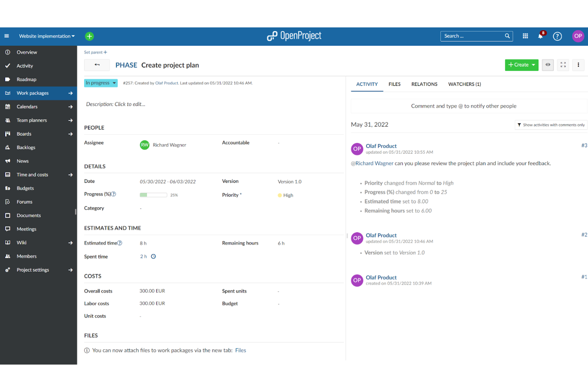Open the Website implementation project selector
Image resolution: width=588 pixels, height=392 pixels.
[x=46, y=36]
